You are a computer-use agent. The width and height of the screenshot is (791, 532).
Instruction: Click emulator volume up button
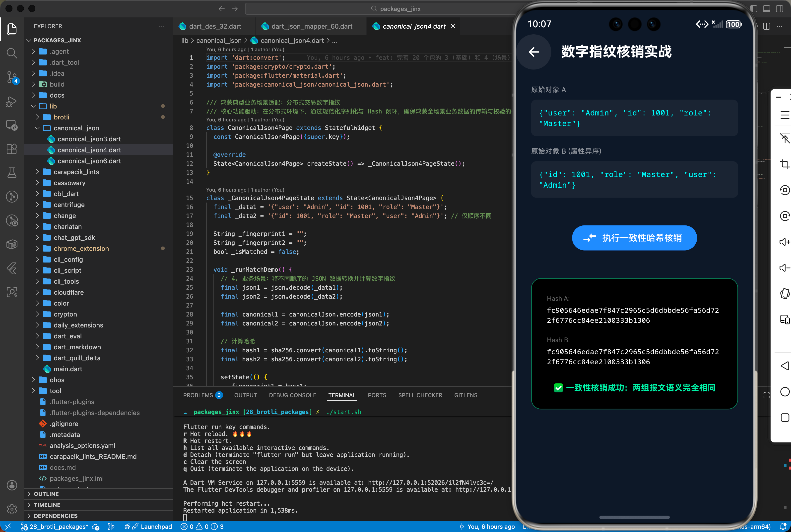coord(785,242)
